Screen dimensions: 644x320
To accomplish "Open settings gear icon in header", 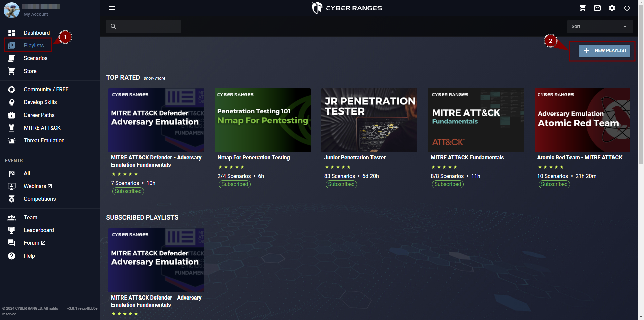I will click(612, 8).
